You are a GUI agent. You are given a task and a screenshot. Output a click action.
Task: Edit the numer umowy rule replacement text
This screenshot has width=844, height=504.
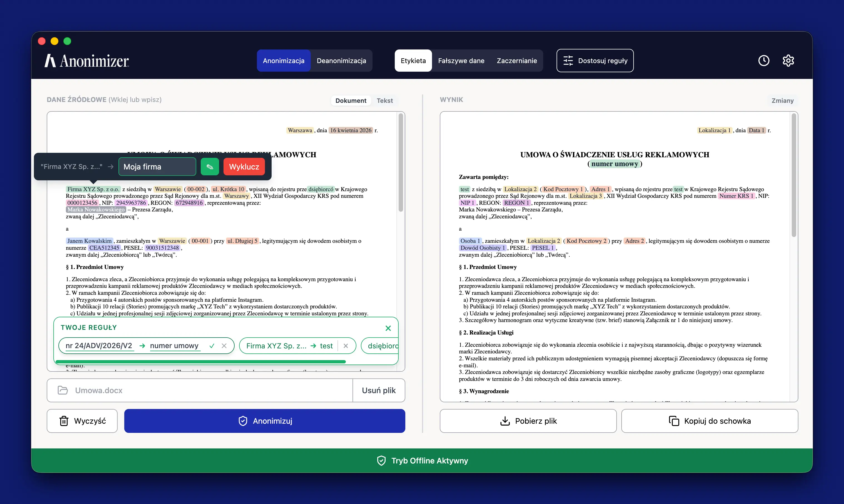[x=175, y=346]
